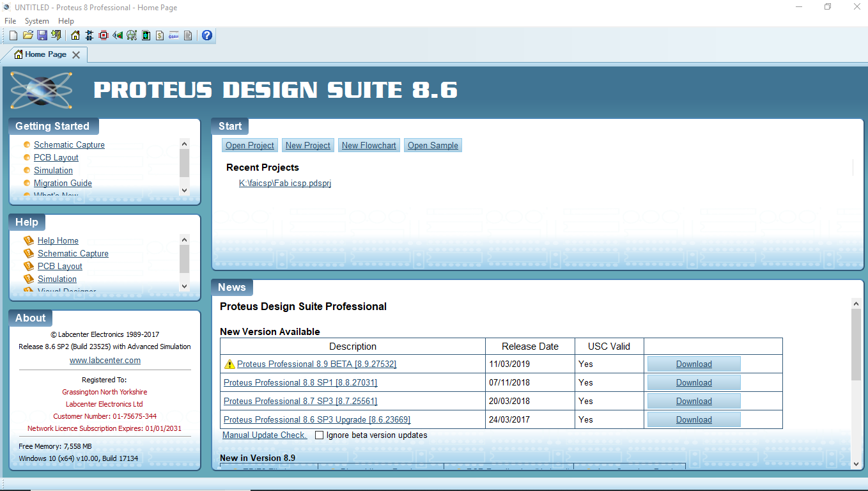The height and width of the screenshot is (491, 868).
Task: Open the Migration Guide link
Action: click(x=63, y=183)
